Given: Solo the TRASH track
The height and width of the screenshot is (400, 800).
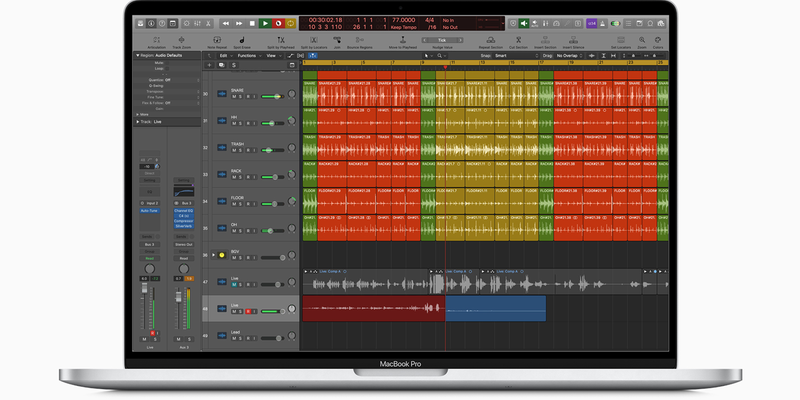Looking at the screenshot, I should point(241,150).
